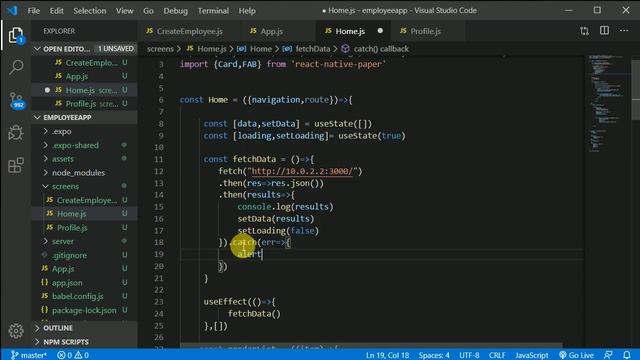Change language mode via JavaScript
Image resolution: width=640 pixels, height=360 pixels.
coord(531,355)
